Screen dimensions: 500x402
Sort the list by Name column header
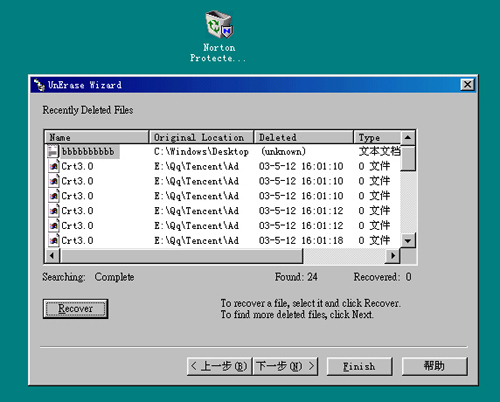tap(97, 137)
